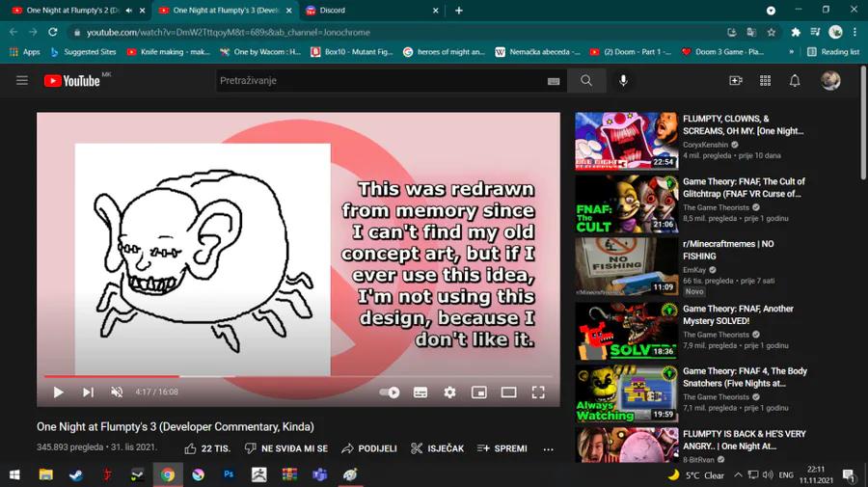Screen dimensions: 868x487
Task: Toggle the autoplay switch
Action: 390,392
